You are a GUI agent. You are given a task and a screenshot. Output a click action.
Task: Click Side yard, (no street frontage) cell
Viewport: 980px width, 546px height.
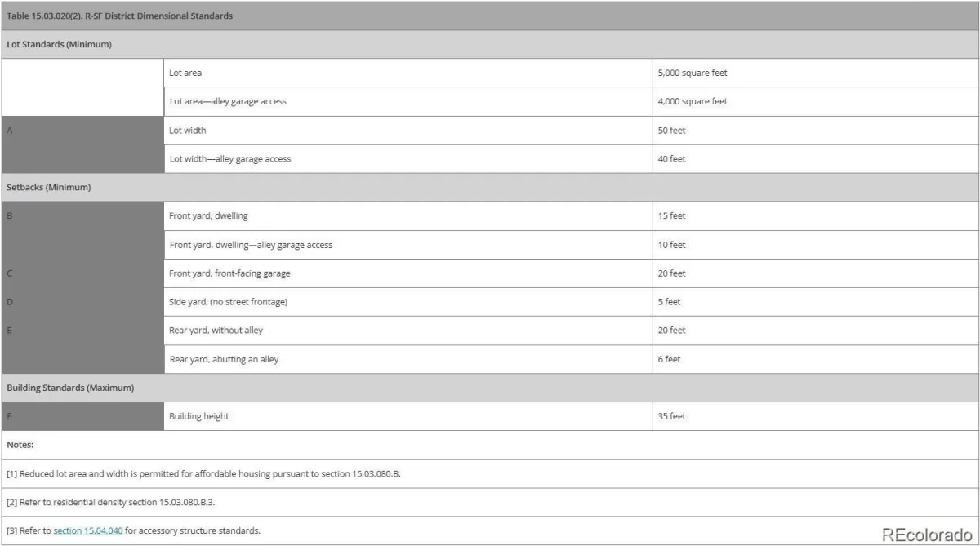(x=408, y=302)
